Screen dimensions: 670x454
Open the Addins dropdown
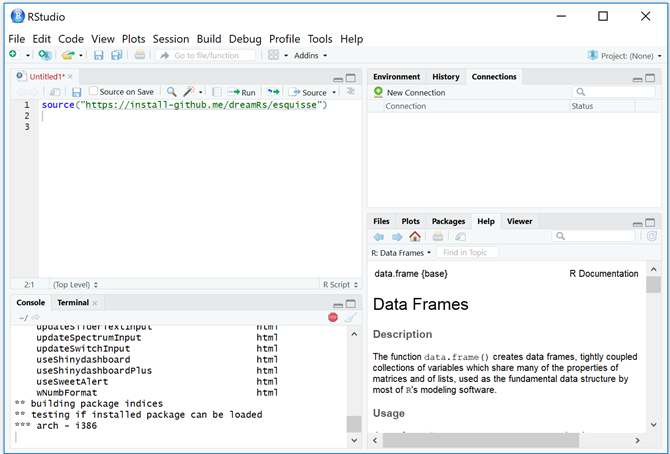[x=309, y=55]
